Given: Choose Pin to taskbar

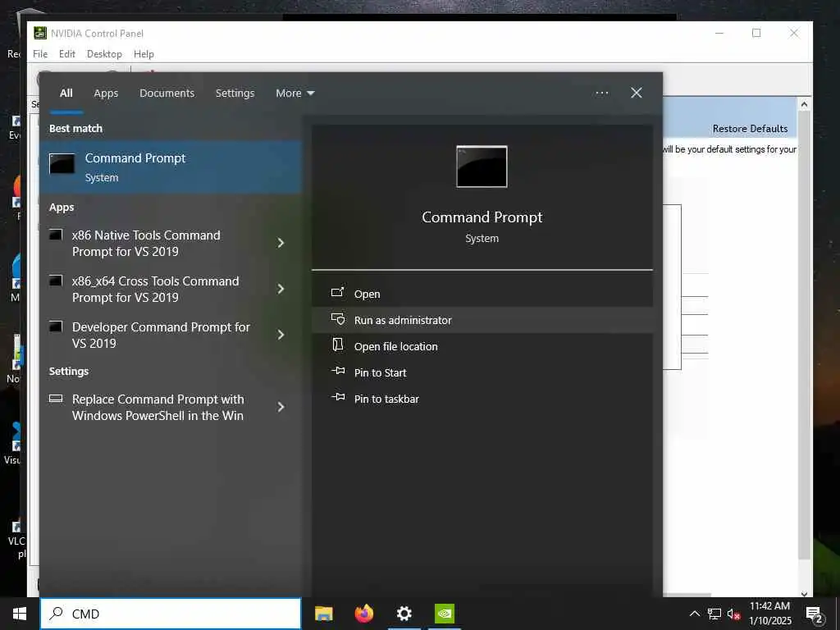Looking at the screenshot, I should point(482,399).
